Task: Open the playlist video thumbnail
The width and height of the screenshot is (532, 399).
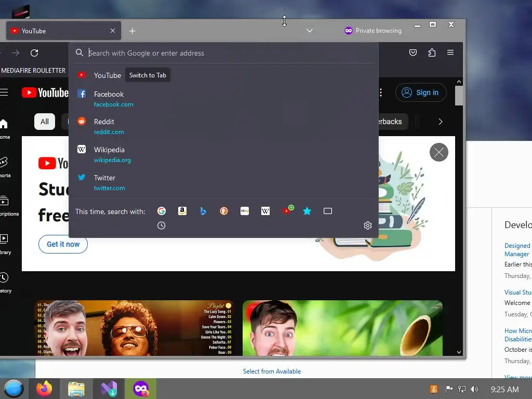Action: coord(134,328)
